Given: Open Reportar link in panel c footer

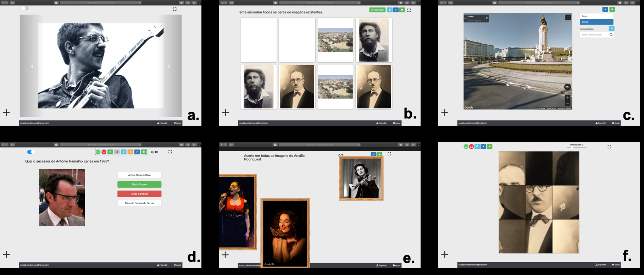Looking at the screenshot, I should 601,123.
